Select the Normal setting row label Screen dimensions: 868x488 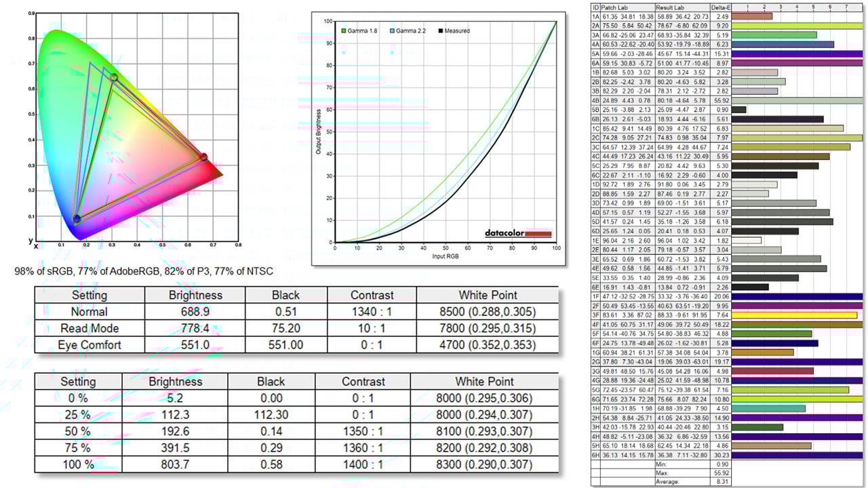(90, 312)
